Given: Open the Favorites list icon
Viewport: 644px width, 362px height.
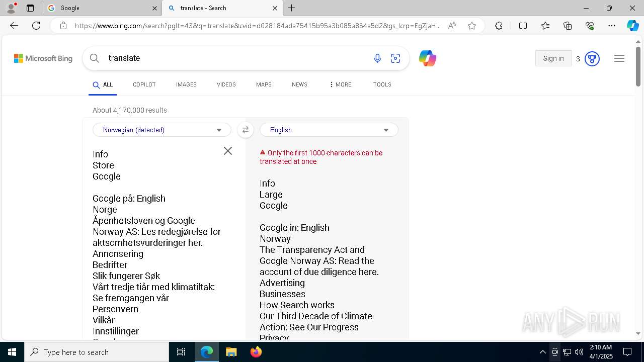Looking at the screenshot, I should click(545, 26).
